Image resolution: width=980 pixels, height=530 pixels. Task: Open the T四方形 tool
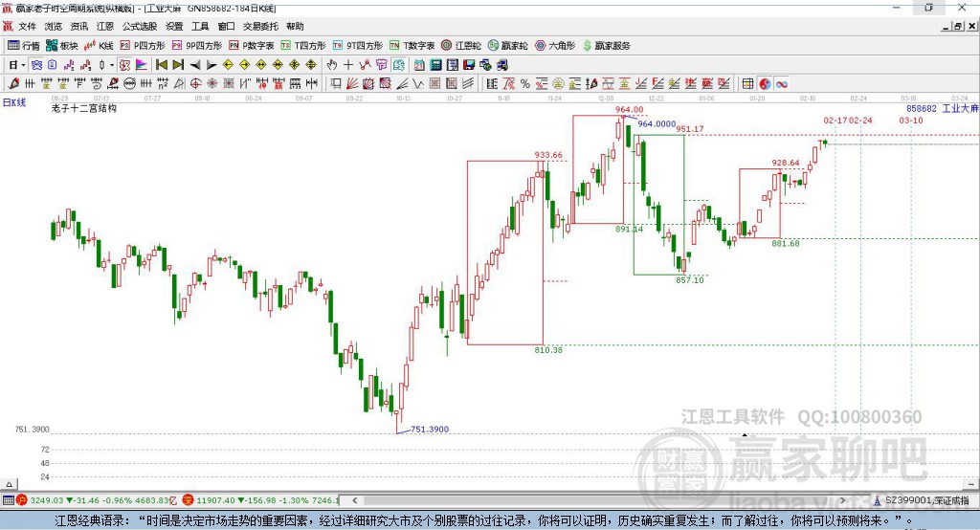(303, 46)
